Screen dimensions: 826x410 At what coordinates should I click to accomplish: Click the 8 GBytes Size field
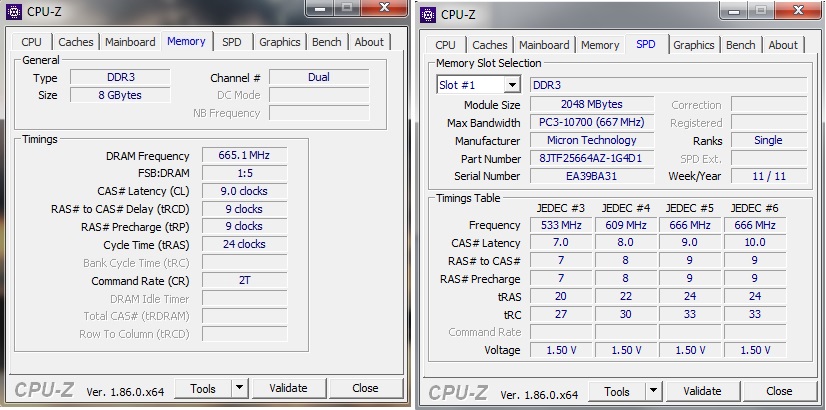120,95
